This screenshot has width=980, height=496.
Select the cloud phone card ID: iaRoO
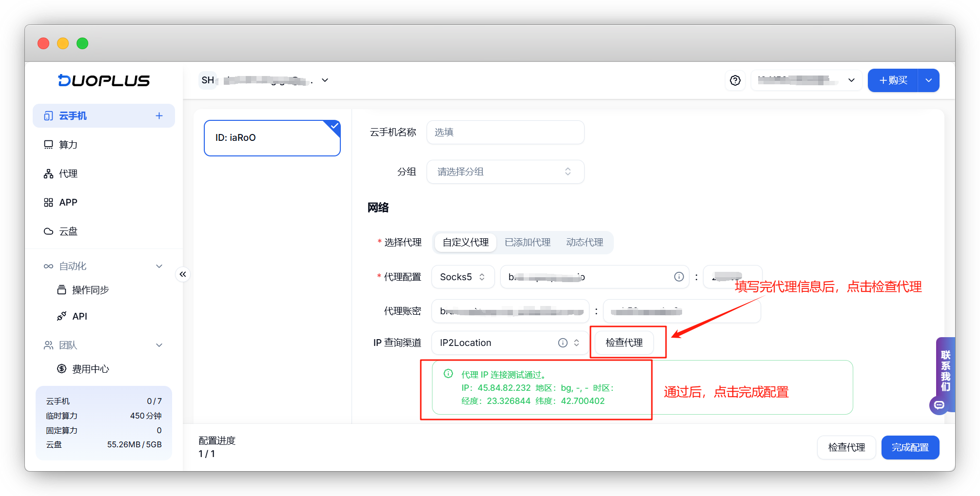(272, 138)
